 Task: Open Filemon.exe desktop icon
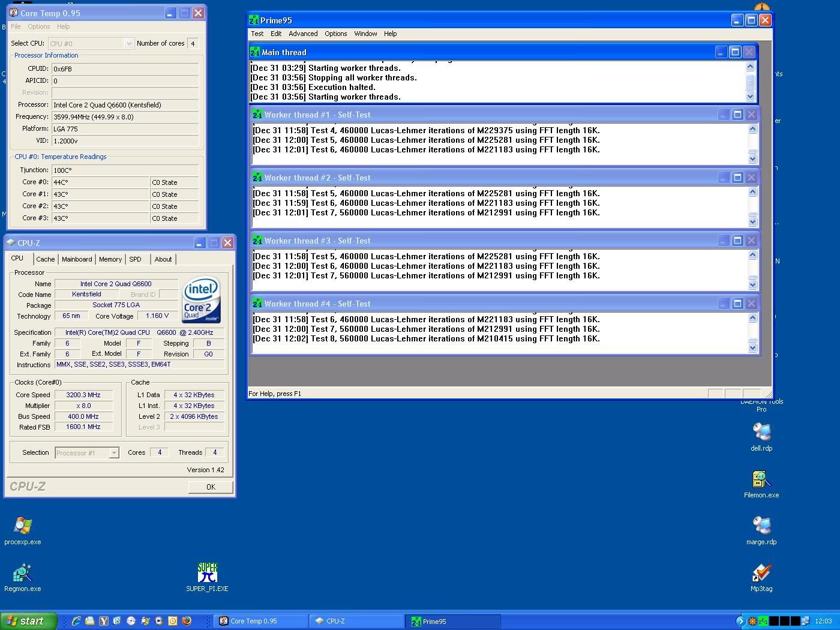[761, 484]
